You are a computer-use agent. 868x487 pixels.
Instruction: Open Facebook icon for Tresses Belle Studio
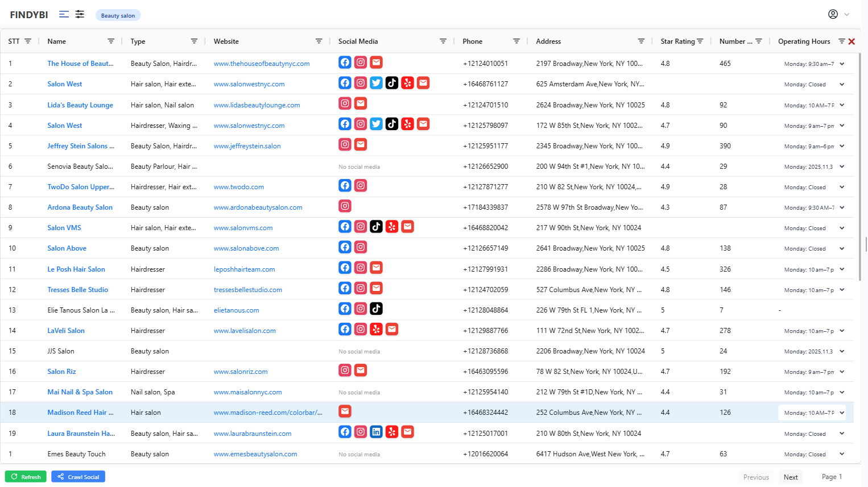click(345, 288)
